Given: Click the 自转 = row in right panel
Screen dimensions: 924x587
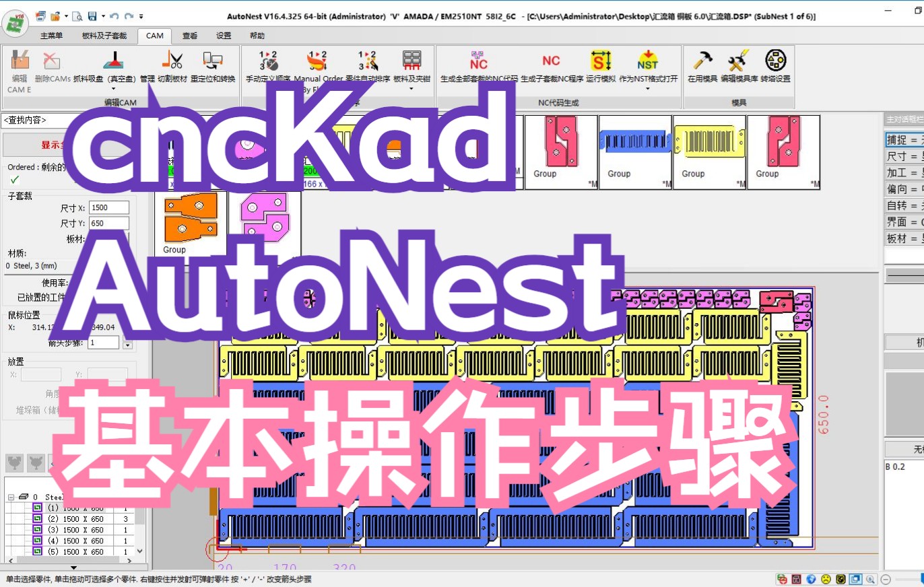Looking at the screenshot, I should click(903, 205).
